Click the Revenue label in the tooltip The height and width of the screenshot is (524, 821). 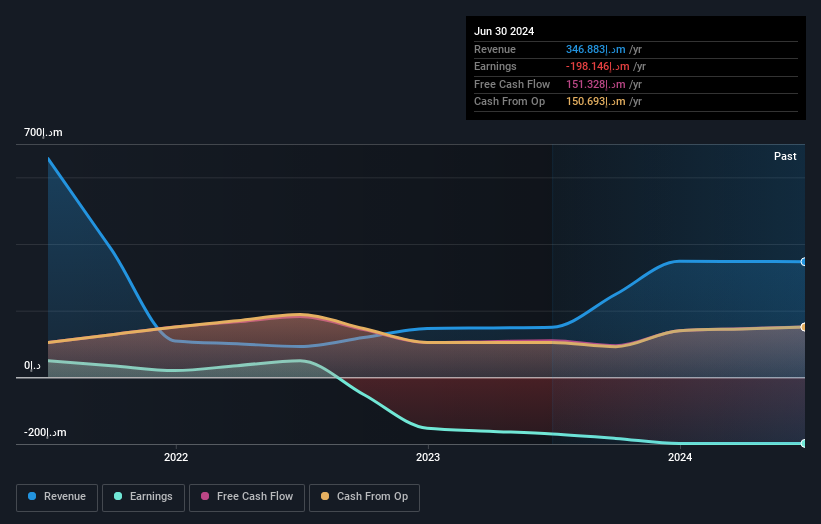[495, 49]
